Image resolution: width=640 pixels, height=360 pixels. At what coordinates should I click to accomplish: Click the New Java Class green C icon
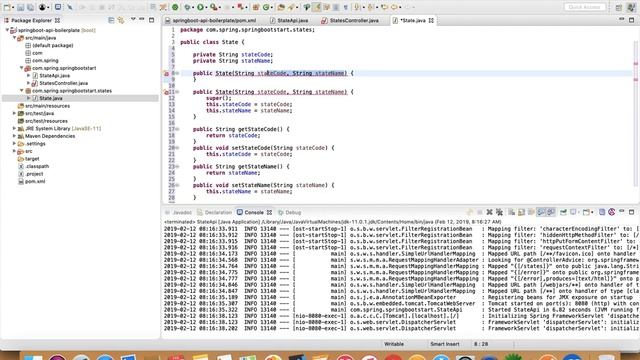266,7
